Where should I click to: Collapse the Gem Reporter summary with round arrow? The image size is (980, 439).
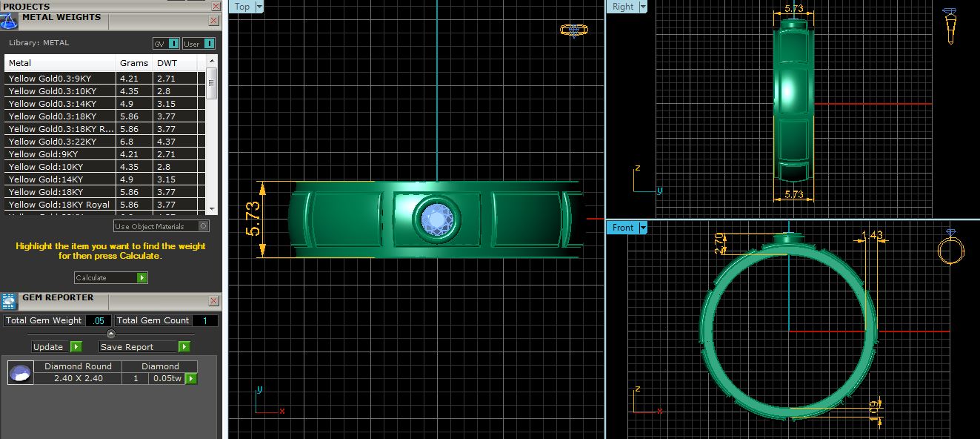111,334
